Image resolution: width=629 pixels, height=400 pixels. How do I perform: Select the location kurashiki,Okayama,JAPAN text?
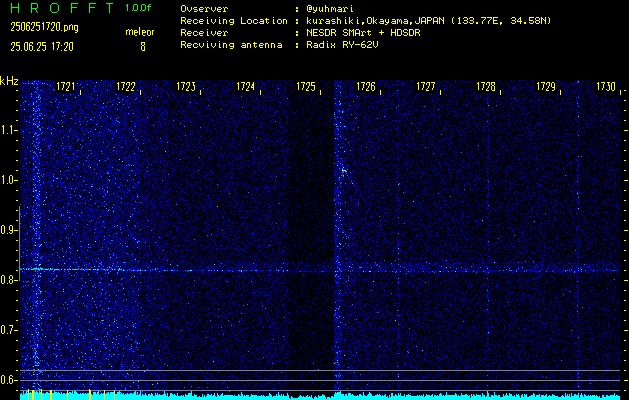[x=375, y=21]
